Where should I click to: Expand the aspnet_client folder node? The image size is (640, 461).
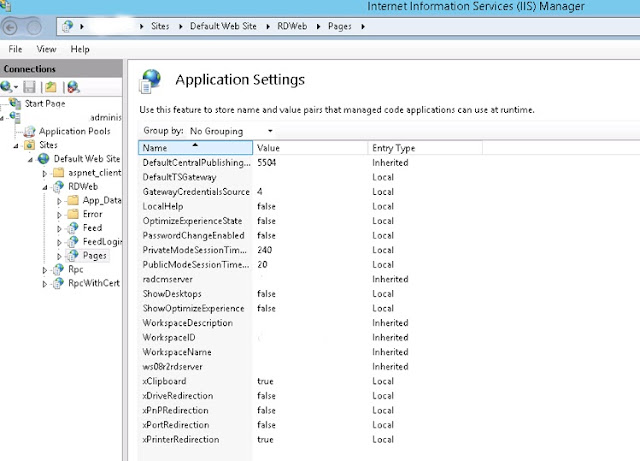[45, 173]
